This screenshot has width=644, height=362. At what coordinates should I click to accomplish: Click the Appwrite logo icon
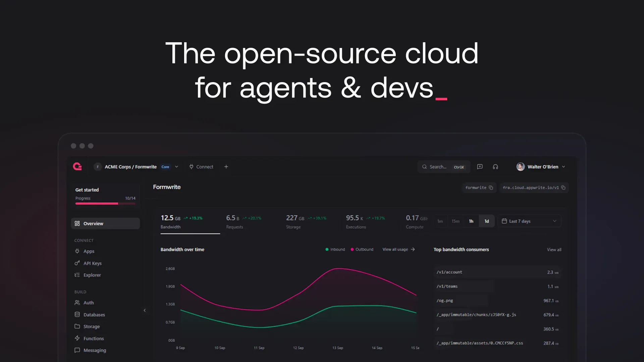coord(77,167)
